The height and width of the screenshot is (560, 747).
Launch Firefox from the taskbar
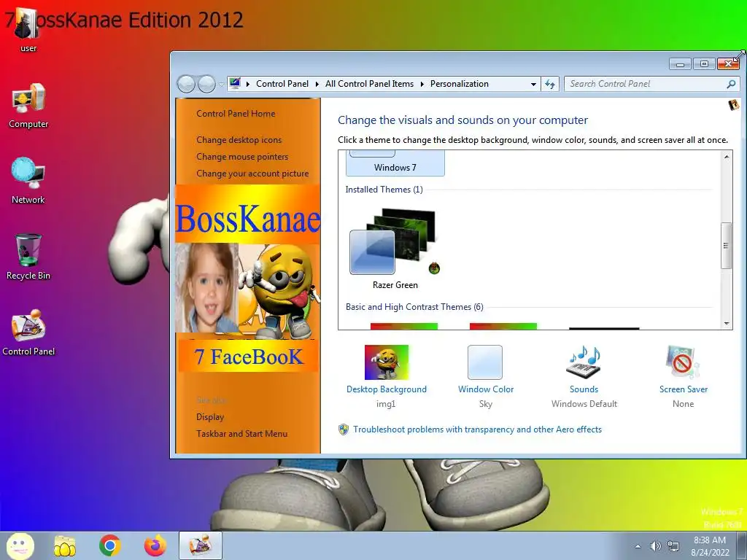click(x=155, y=546)
